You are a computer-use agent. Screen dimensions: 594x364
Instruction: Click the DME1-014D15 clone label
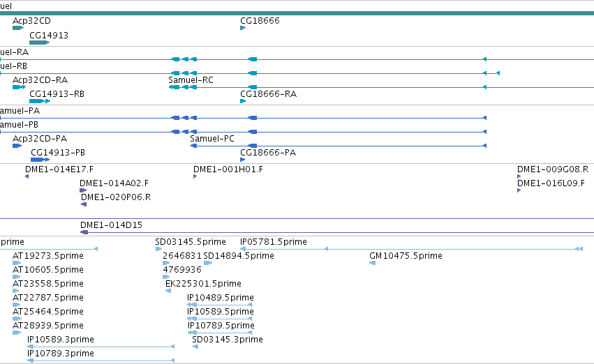112,225
